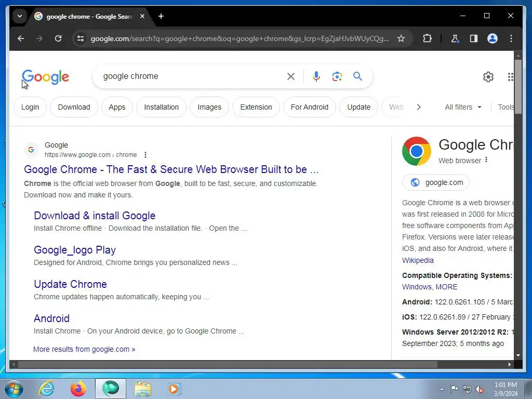Open the Android sitelink

pyautogui.click(x=51, y=318)
